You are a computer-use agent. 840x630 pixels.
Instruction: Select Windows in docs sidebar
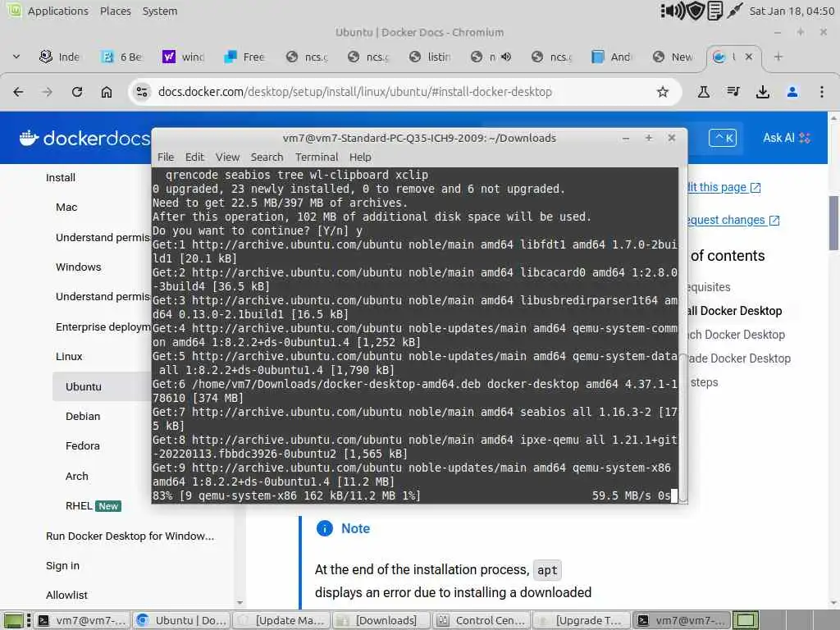(x=78, y=267)
